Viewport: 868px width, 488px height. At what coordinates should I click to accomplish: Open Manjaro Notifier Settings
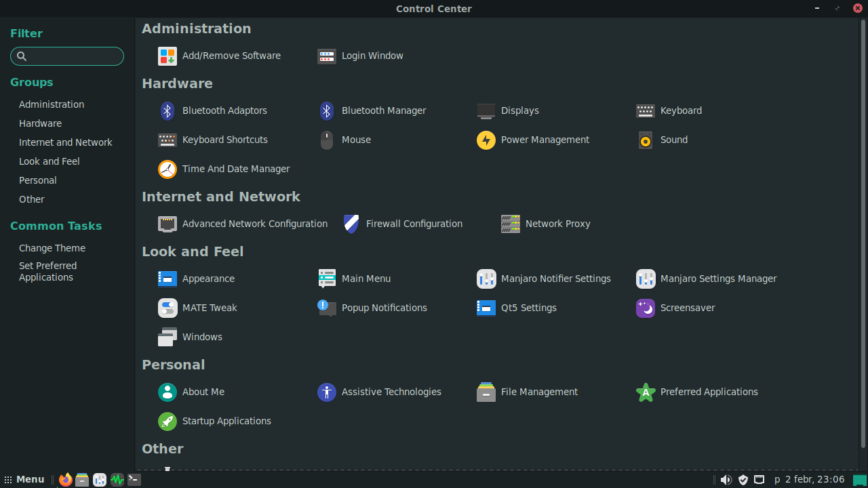(544, 279)
